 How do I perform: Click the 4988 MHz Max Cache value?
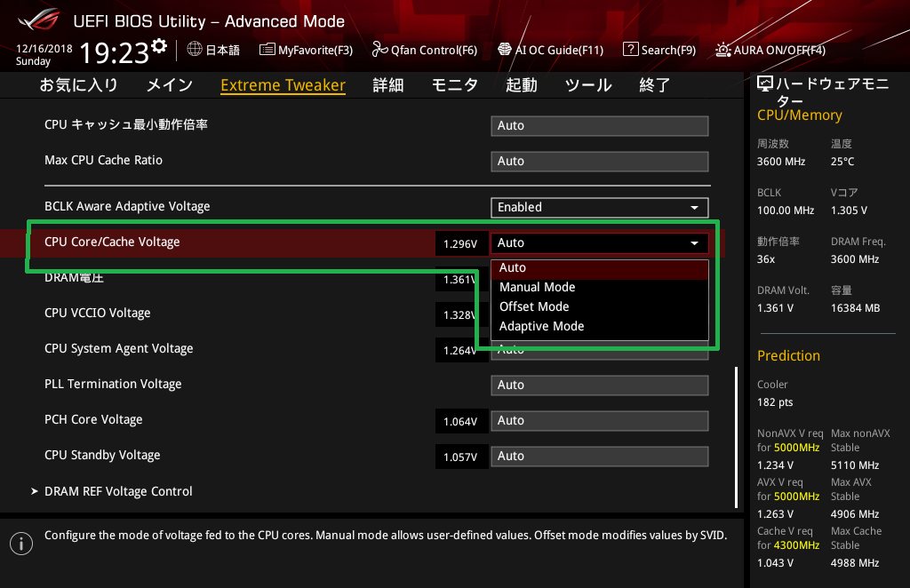855,563
